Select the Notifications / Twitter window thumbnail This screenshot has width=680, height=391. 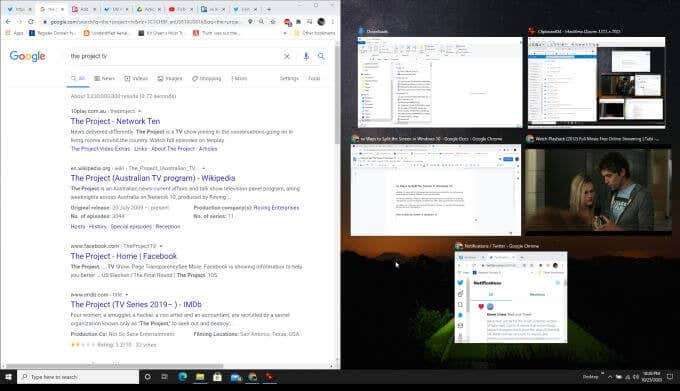coord(510,297)
